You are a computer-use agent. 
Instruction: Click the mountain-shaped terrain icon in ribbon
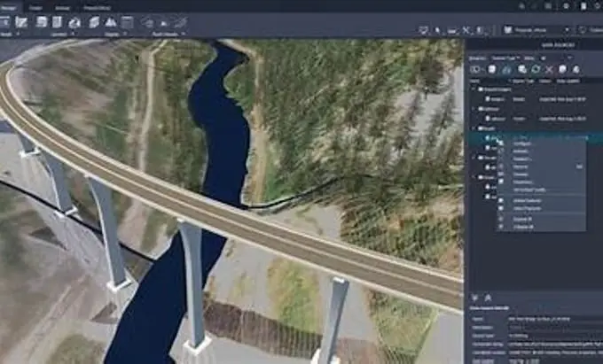(111, 22)
